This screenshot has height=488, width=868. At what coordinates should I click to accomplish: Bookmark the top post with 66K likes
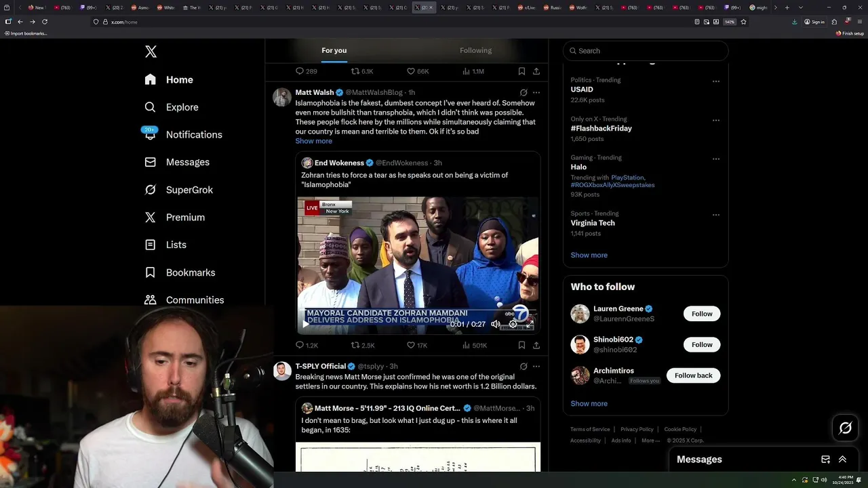(521, 71)
